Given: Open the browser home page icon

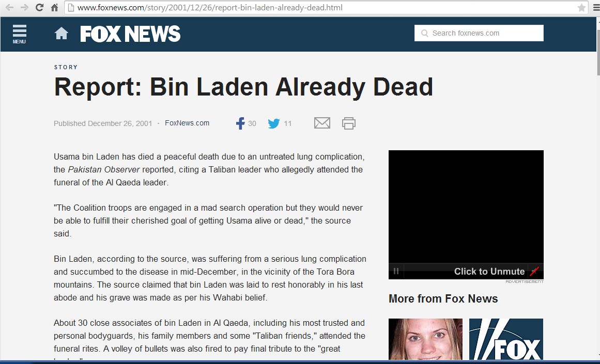Looking at the screenshot, I should pos(55,8).
